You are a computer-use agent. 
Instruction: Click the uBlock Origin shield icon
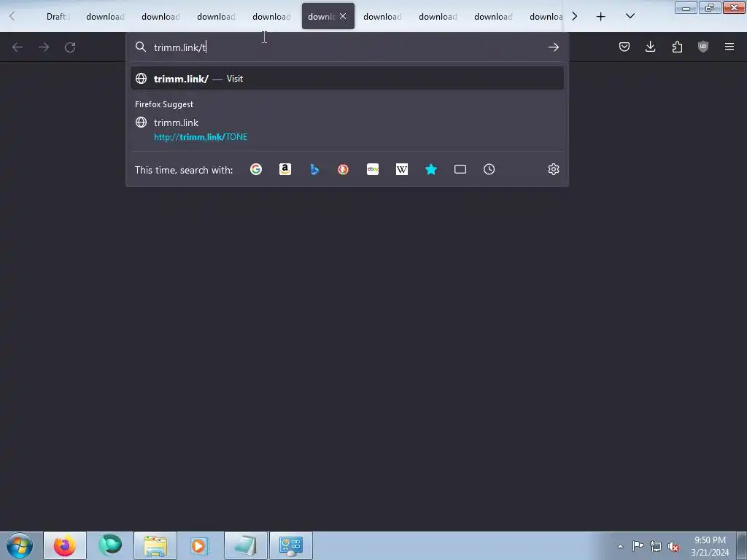coord(703,47)
